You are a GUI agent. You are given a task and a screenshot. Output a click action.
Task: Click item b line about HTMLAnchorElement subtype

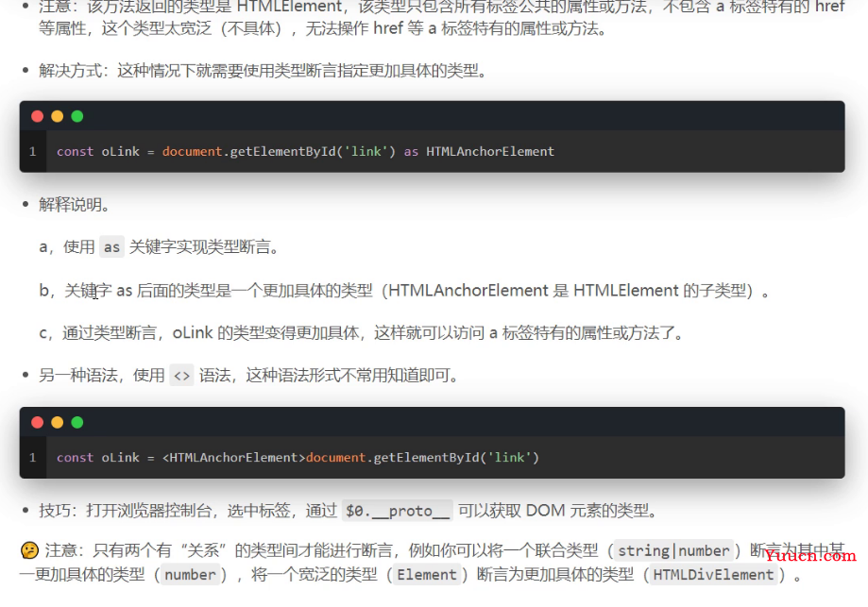pos(404,291)
